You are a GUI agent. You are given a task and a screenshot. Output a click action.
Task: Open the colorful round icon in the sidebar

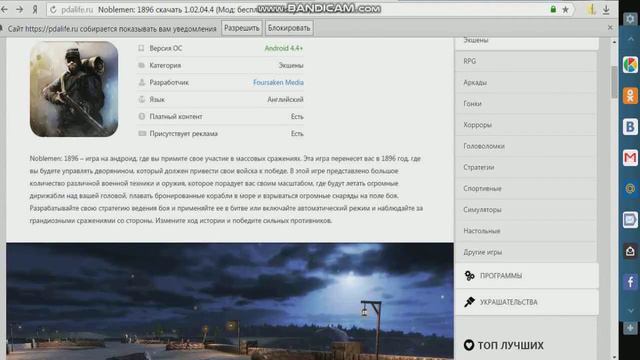click(630, 65)
